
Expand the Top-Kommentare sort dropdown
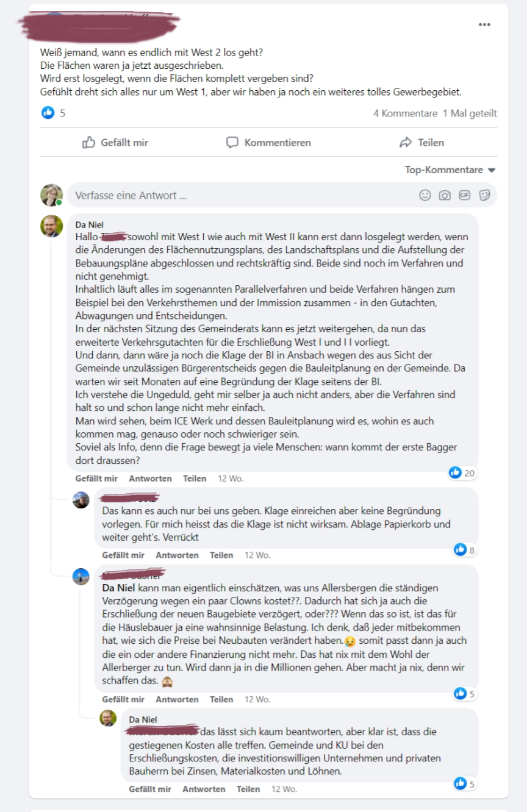coord(450,170)
